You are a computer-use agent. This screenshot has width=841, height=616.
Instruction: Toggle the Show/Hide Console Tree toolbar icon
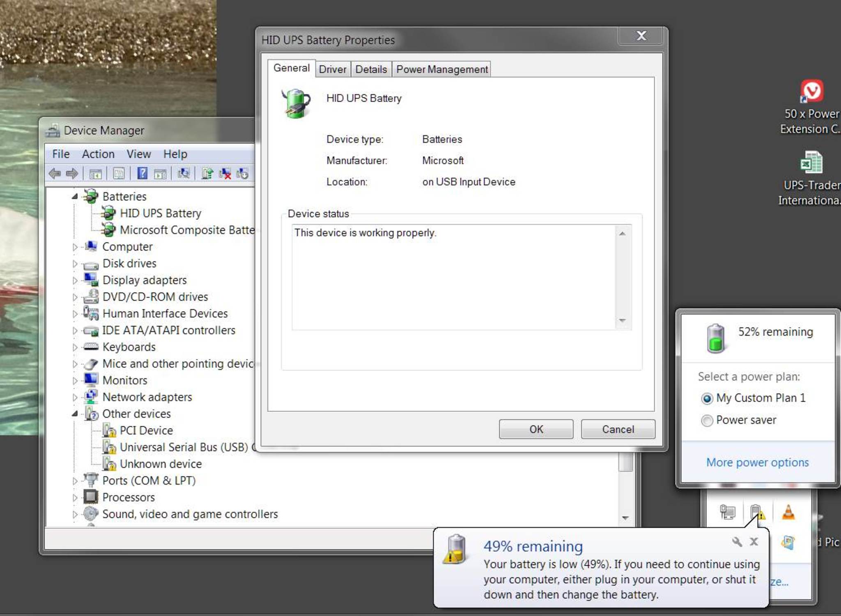(x=95, y=174)
